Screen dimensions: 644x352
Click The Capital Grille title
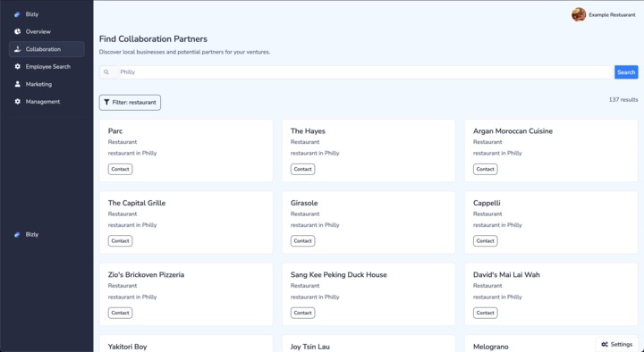(137, 203)
